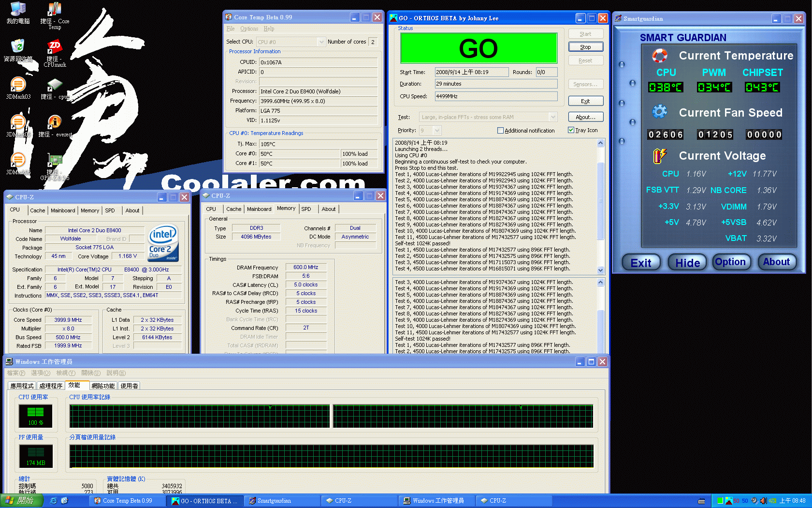Click the upper ORTHOS log scrollbar down arrow
Viewport: 812px width, 508px height.
click(601, 270)
